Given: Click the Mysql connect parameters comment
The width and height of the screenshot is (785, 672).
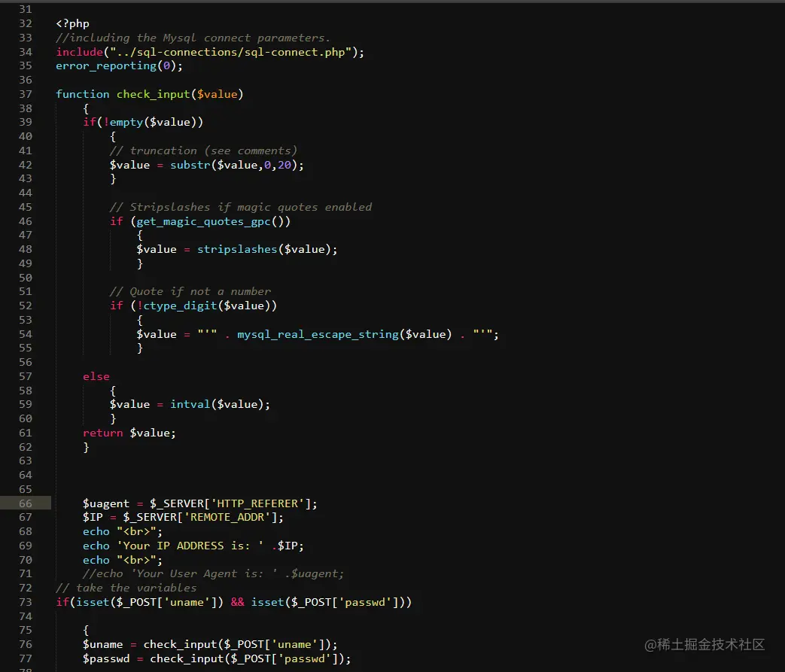Looking at the screenshot, I should 193,38.
